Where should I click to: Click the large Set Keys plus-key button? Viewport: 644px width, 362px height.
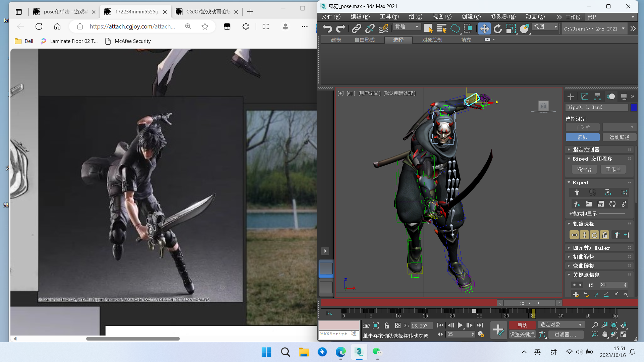pos(498,330)
